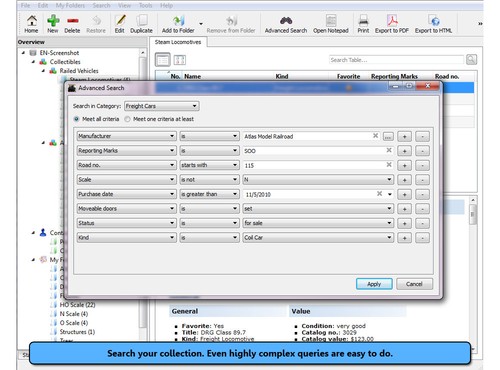
Task: Open the 'starts with' operator dropdown
Action: (x=209, y=165)
